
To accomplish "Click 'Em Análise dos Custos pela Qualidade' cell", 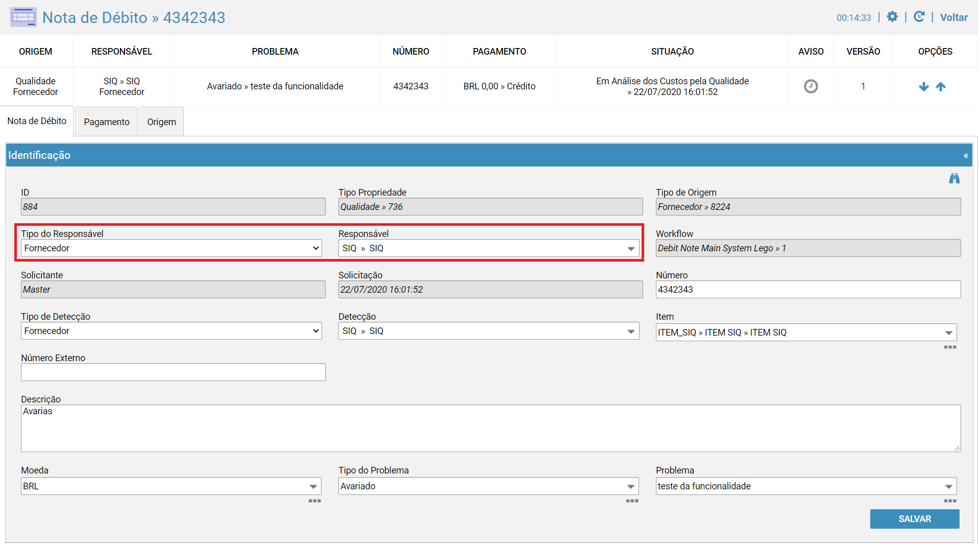I will (672, 86).
